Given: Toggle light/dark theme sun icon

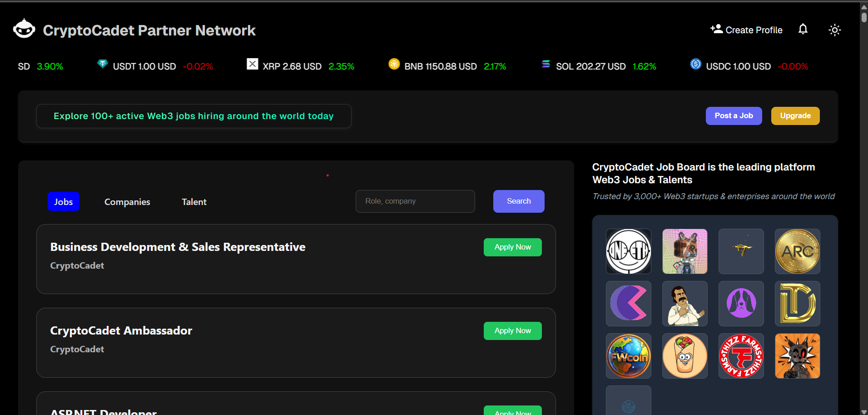Looking at the screenshot, I should coord(834,30).
